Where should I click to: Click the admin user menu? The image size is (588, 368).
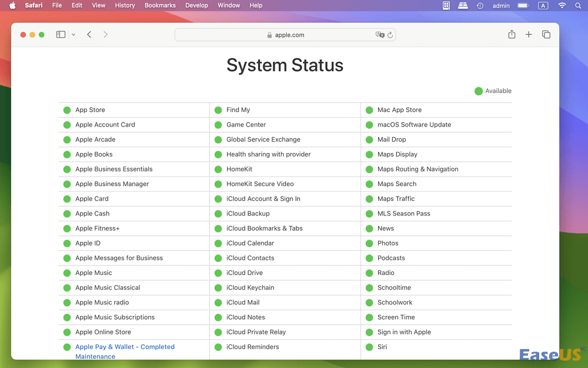pos(501,5)
